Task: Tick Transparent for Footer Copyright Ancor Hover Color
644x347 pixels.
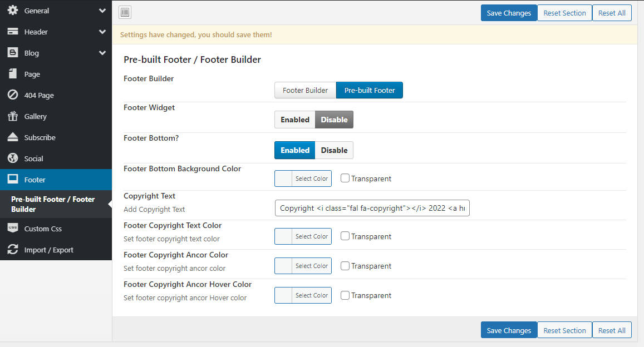Action: pos(345,295)
